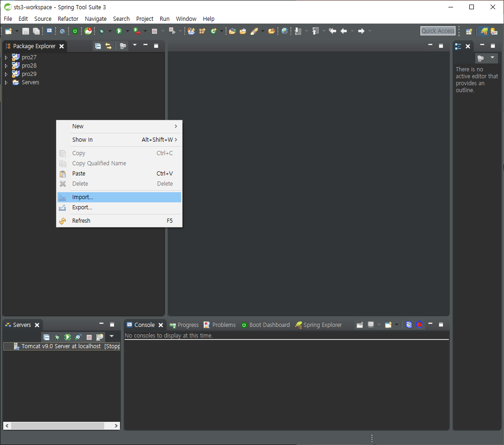Click the Skip All Breakpoints toolbar icon
Viewport: 504px width, 445px height.
[x=63, y=31]
